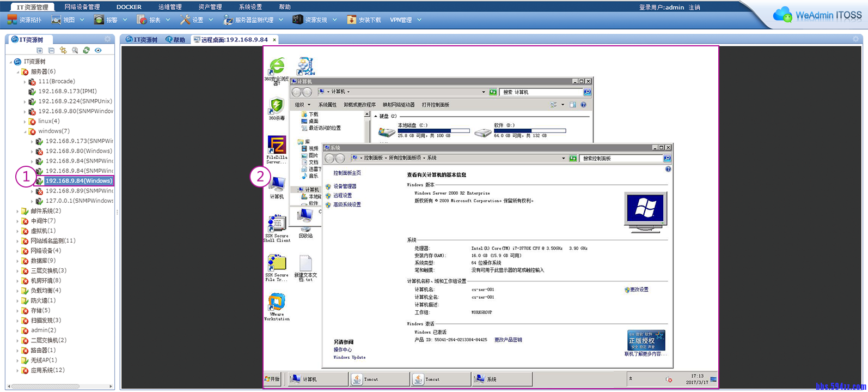The image size is (868, 392).
Task: Click the 视图 view toolbar icon
Action: (x=56, y=20)
